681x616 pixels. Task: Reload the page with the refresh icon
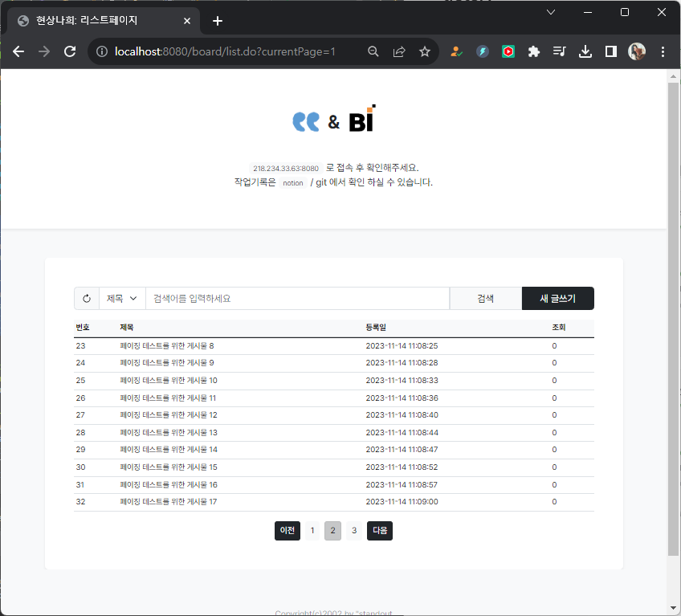pyautogui.click(x=70, y=51)
